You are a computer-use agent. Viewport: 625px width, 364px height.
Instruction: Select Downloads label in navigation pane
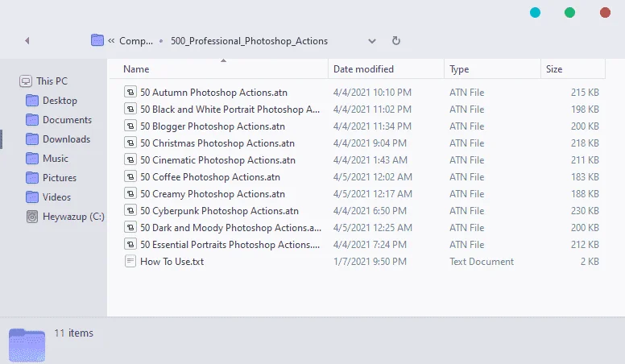point(66,139)
